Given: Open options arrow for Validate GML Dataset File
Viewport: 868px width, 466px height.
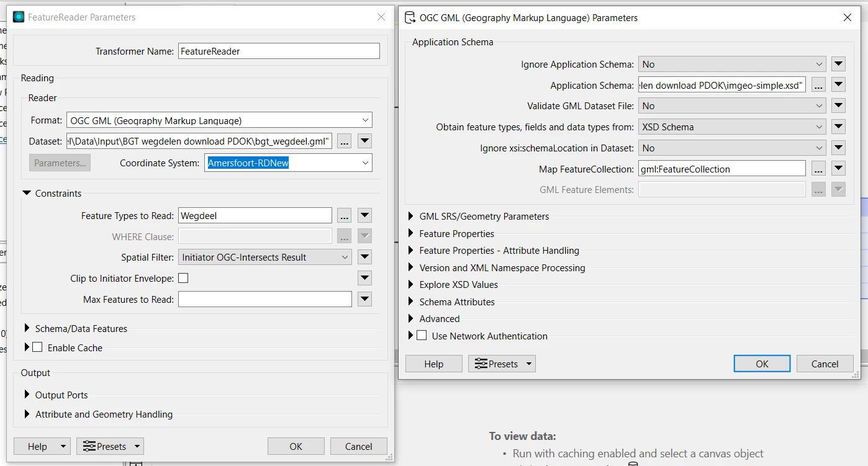Looking at the screenshot, I should coord(839,106).
